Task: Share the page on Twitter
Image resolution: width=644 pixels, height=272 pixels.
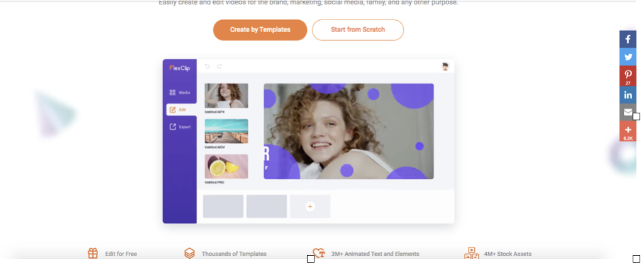Action: [628, 57]
